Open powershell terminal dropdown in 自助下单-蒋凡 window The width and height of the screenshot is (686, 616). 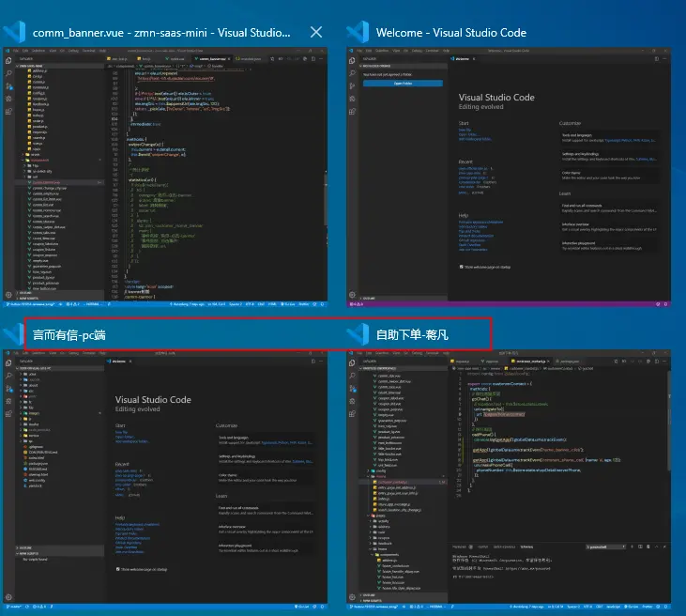point(606,547)
